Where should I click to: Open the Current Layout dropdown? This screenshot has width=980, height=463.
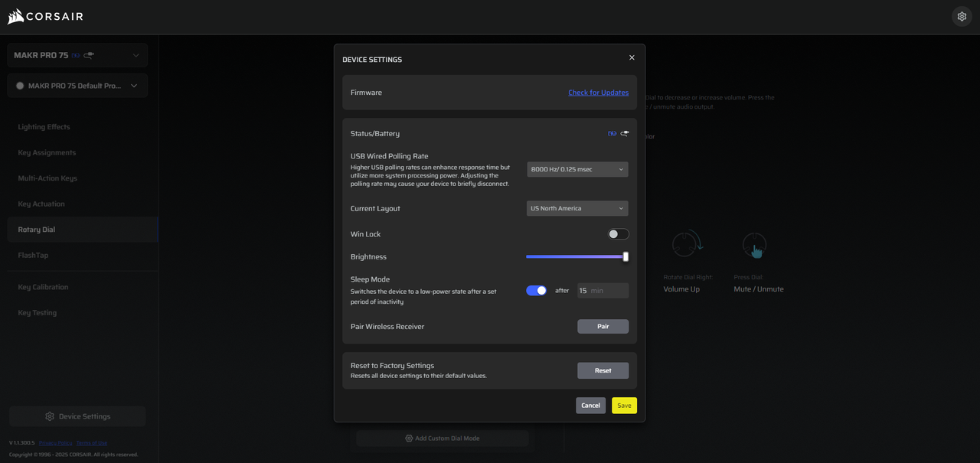577,208
